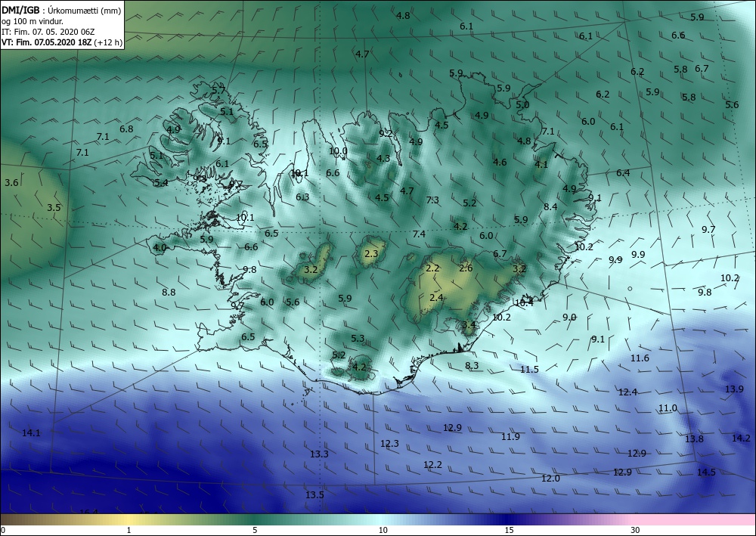Image resolution: width=756 pixels, height=536 pixels.
Task: Click the 5.3 value in south Iceland
Action: click(x=358, y=339)
